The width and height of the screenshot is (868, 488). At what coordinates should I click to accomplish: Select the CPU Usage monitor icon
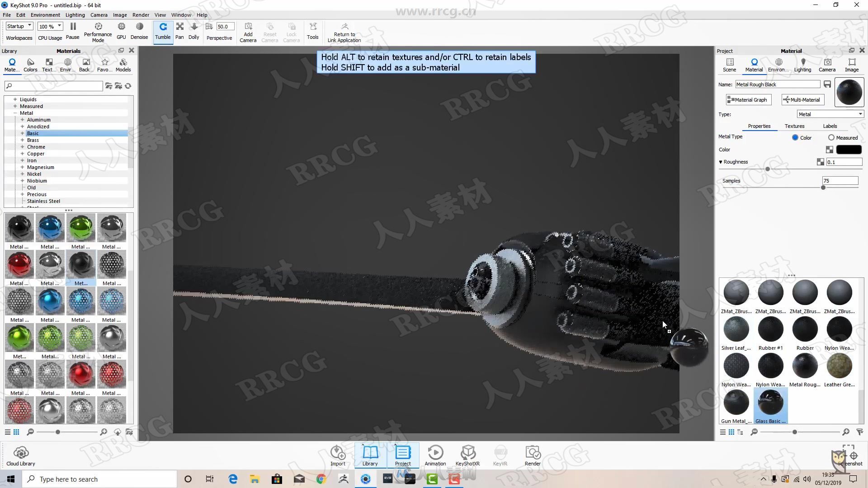click(50, 31)
